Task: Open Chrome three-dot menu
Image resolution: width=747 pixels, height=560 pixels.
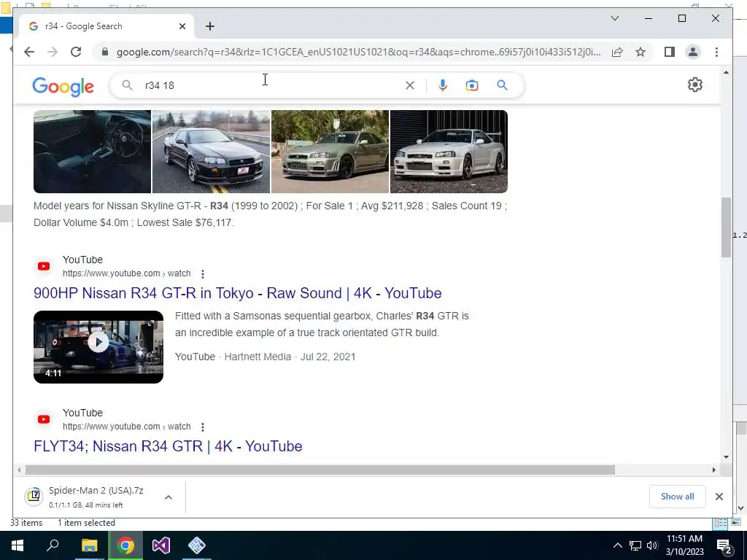Action: click(716, 52)
